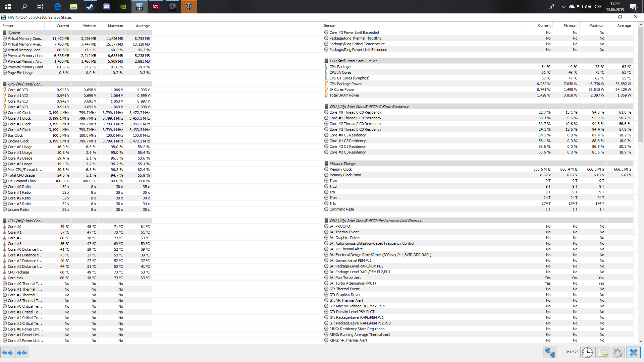Select the Memory Timings group header
Image resolution: width=644 pixels, height=362 pixels.
[342, 164]
